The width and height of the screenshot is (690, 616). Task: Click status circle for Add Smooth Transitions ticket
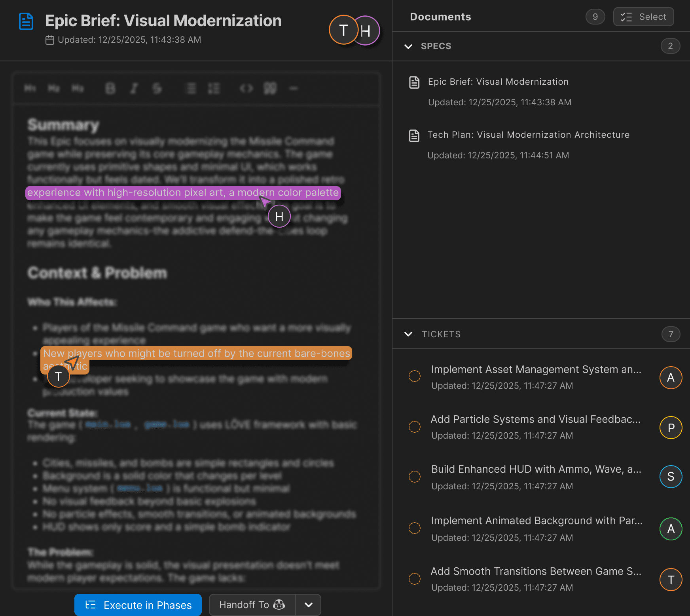pos(415,579)
